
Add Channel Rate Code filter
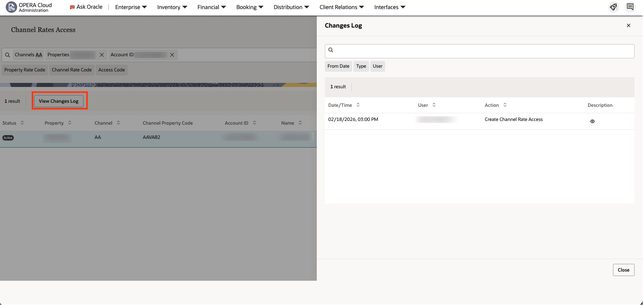[x=72, y=70]
